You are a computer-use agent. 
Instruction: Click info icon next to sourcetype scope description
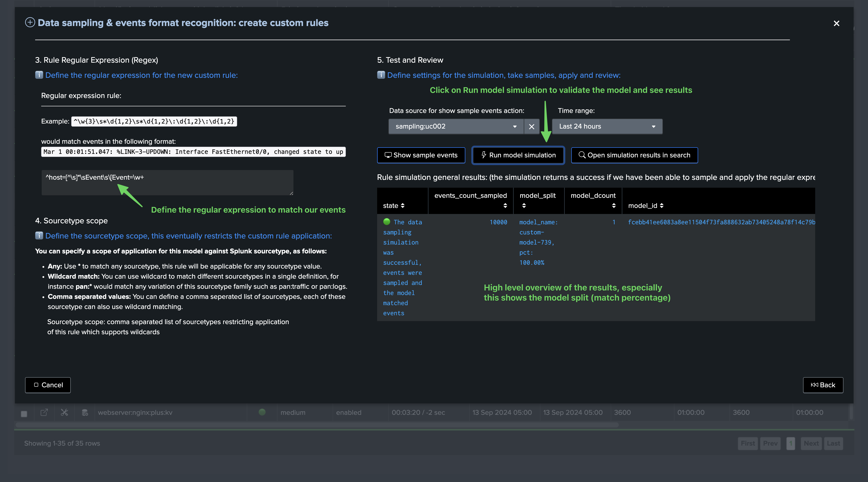[39, 235]
